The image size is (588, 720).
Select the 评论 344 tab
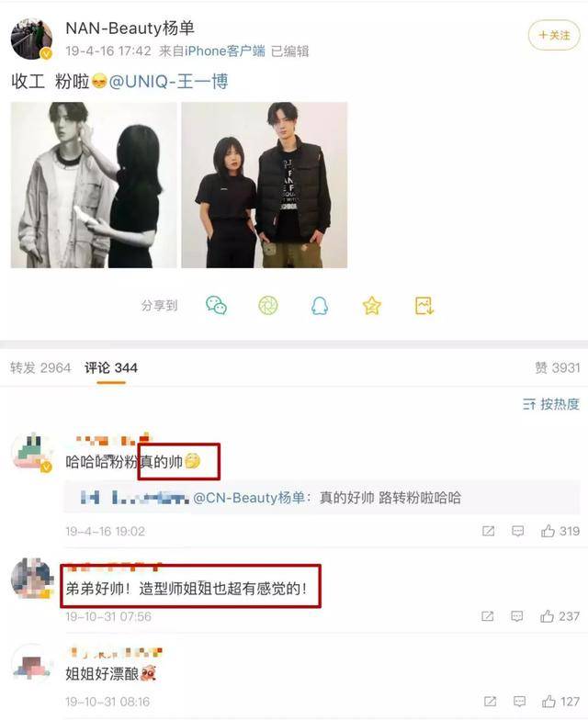pos(110,367)
